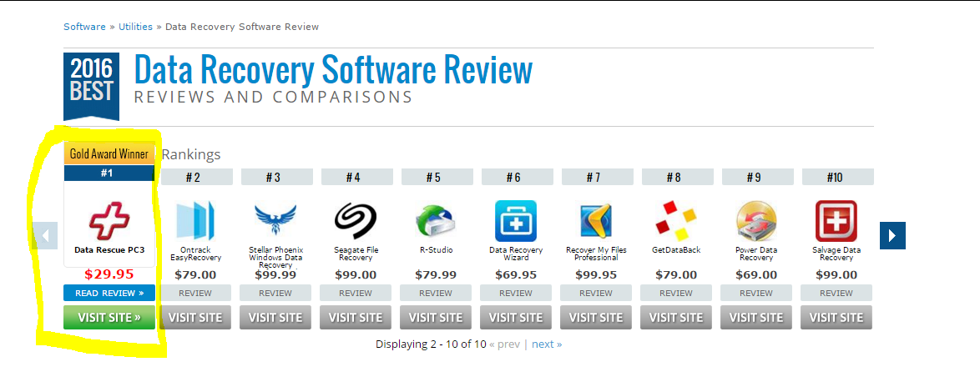Click the GetDataBack colored squares icon
This screenshot has height=387, width=980.
tap(675, 221)
